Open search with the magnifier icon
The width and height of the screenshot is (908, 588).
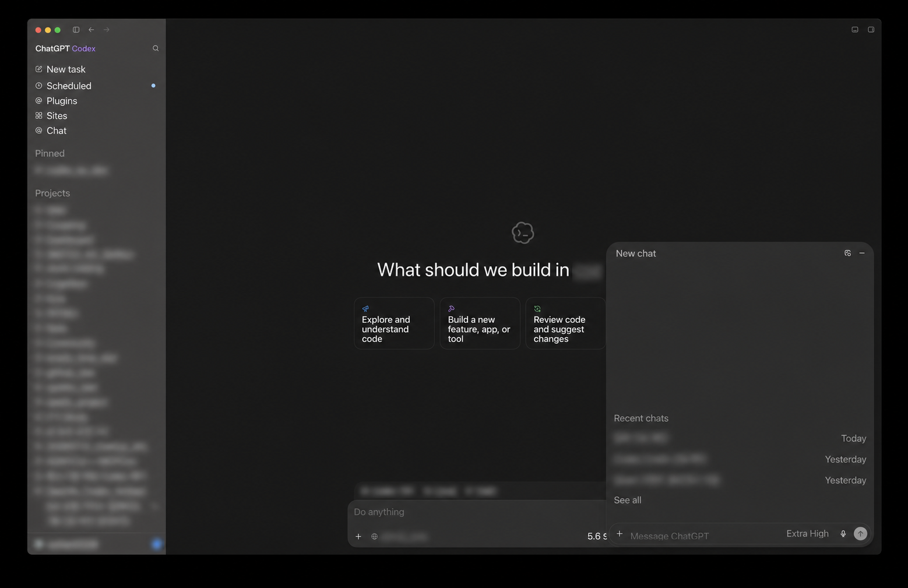click(x=156, y=48)
